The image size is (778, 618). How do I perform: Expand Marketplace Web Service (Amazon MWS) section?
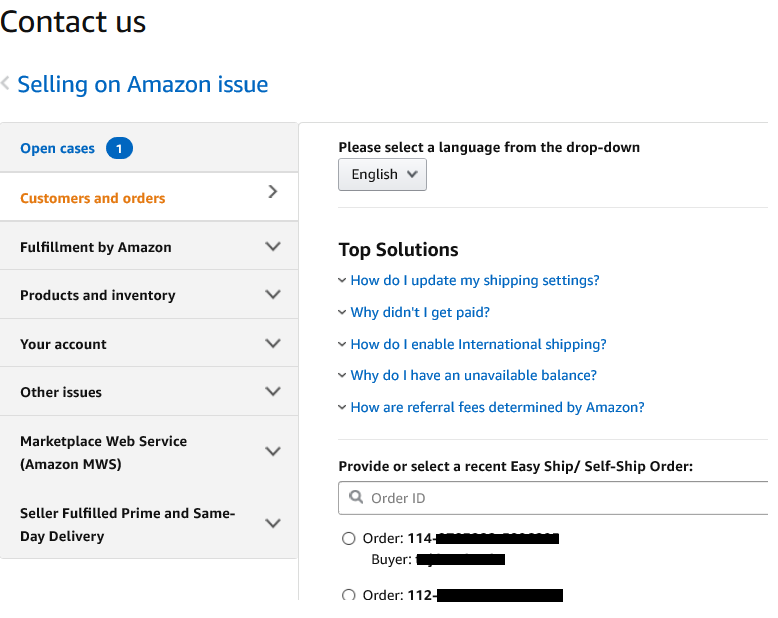(x=273, y=452)
